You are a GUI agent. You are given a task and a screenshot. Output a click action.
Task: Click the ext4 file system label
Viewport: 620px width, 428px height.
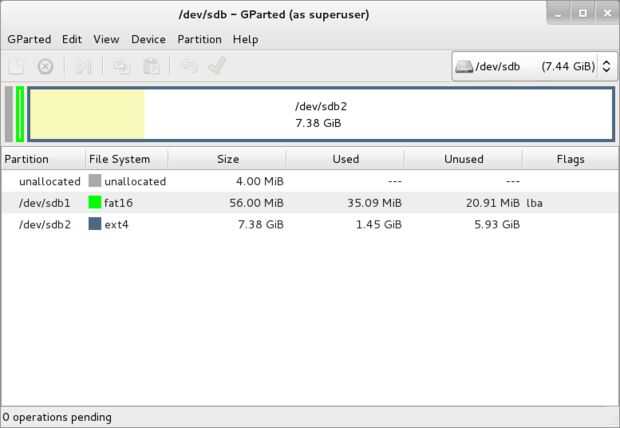pyautogui.click(x=116, y=225)
